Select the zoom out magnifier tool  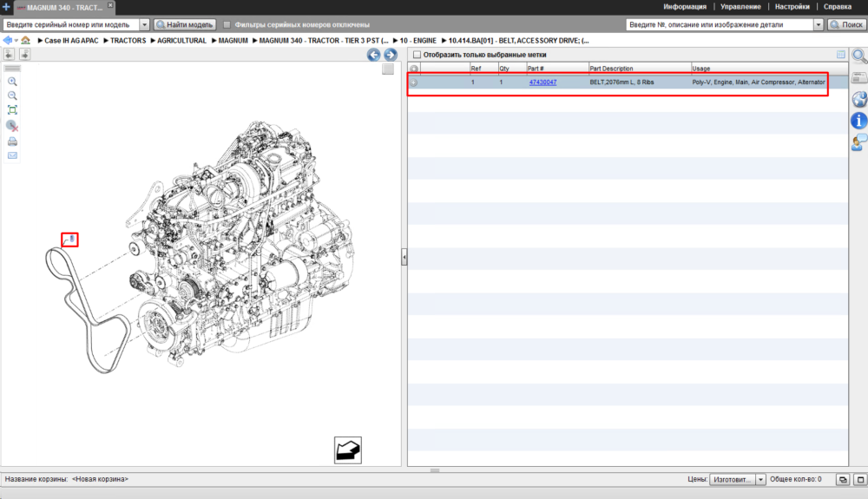[12, 95]
